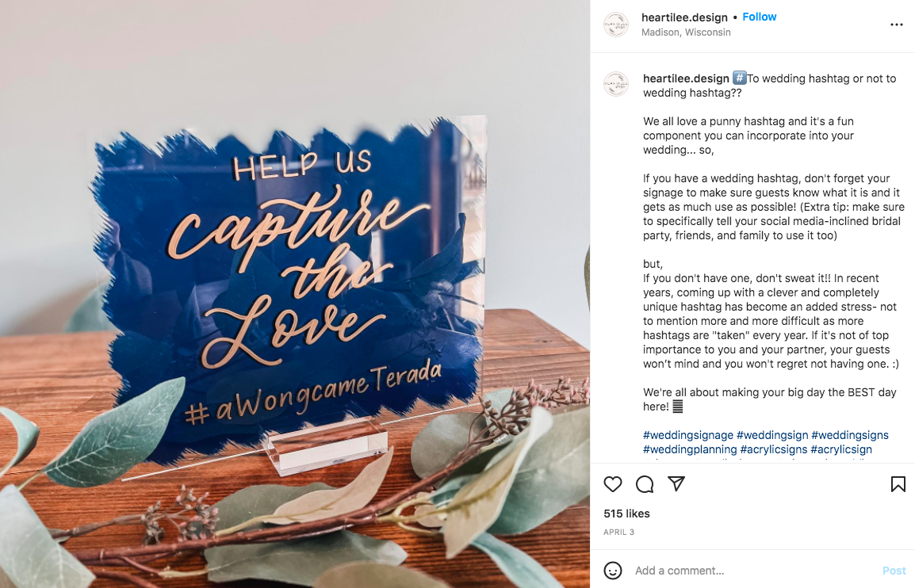
Task: Like the post with the heart icon
Action: (613, 484)
